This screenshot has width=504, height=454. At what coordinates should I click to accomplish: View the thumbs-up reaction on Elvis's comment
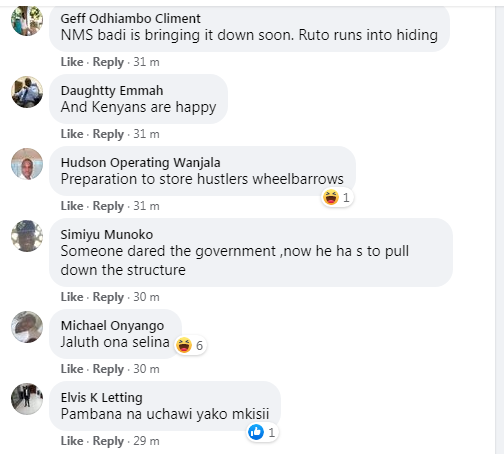pyautogui.click(x=262, y=432)
